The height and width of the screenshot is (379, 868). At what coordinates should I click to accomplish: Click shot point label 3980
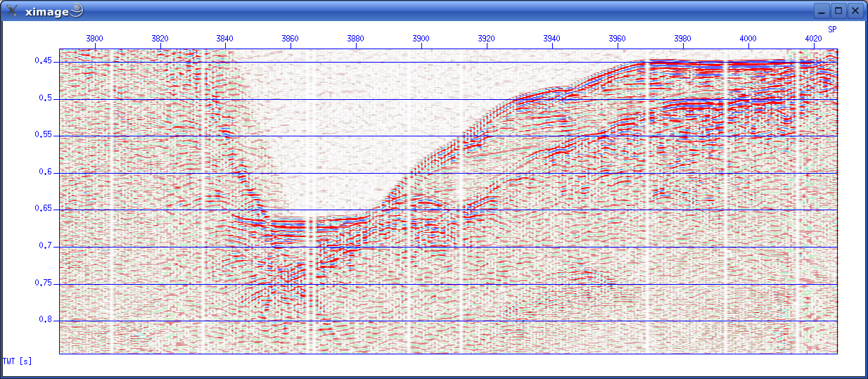click(682, 39)
